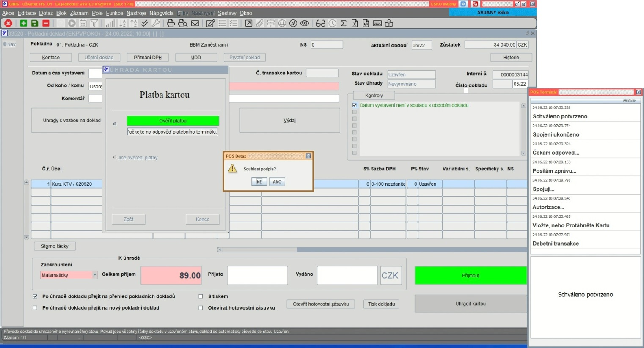Image resolution: width=644 pixels, height=348 pixels.
Task: Check 'Po úhradě dokladu přejít na nový pokladní doklad'
Action: point(35,308)
